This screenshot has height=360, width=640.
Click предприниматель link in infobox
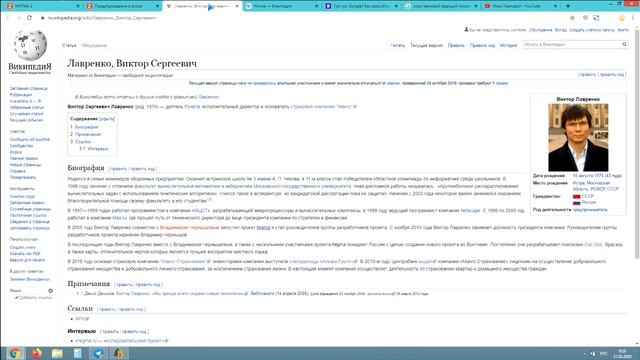click(x=590, y=209)
